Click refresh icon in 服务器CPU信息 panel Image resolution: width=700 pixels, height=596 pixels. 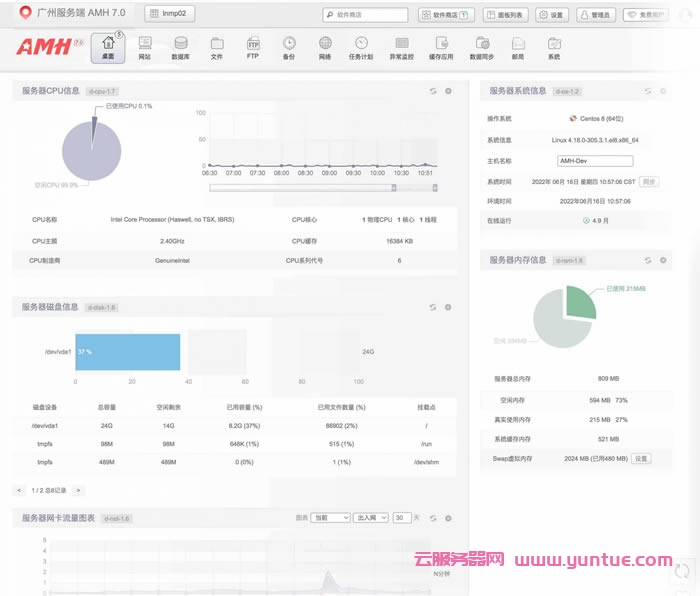point(433,91)
